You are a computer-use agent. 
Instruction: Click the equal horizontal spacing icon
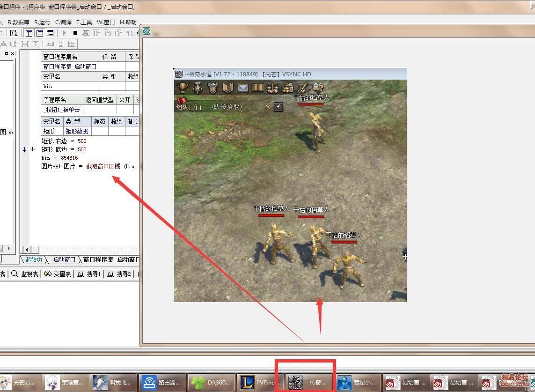point(25,44)
